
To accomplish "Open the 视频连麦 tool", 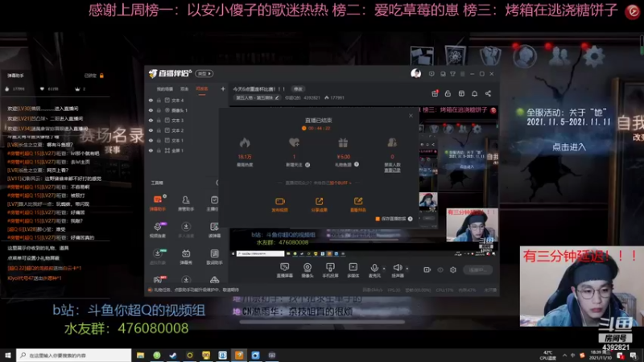I will (158, 230).
